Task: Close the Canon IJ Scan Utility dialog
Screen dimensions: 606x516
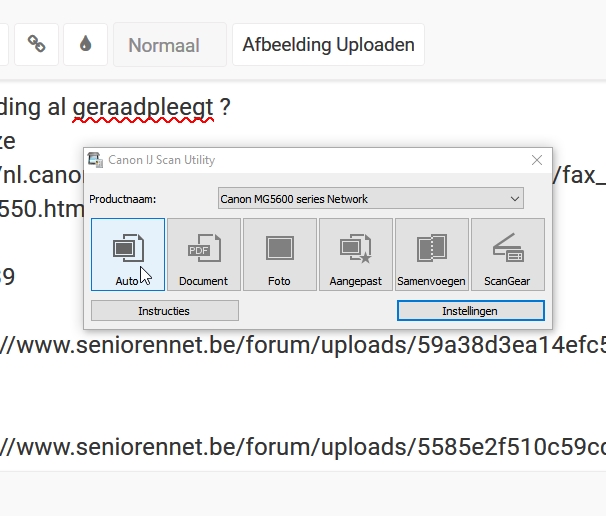Action: [x=537, y=160]
